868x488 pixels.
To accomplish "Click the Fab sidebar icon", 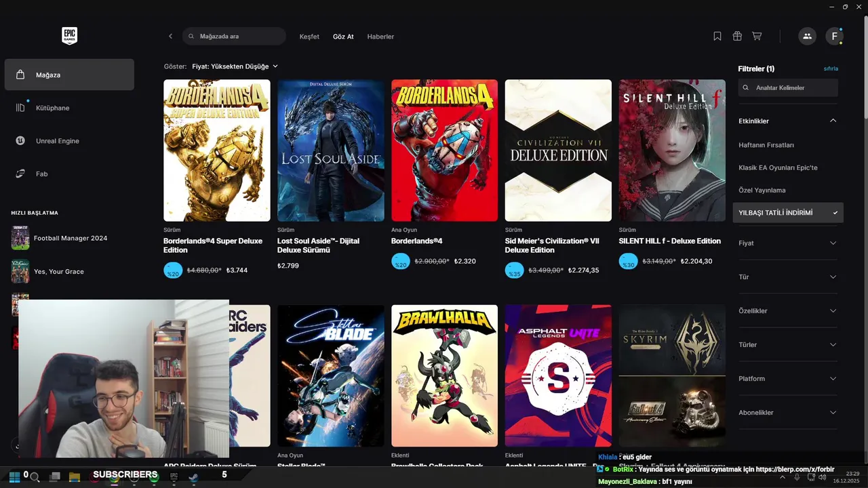I will pyautogui.click(x=20, y=174).
